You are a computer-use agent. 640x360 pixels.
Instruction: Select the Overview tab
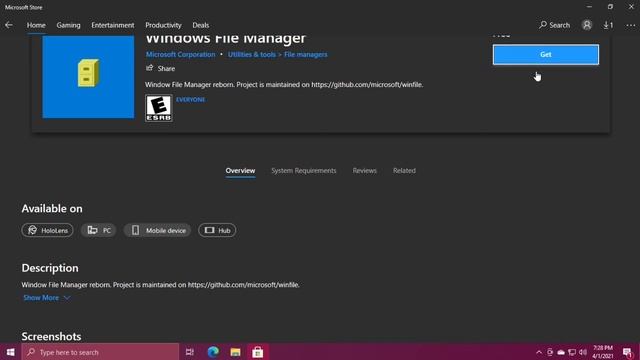tap(240, 171)
